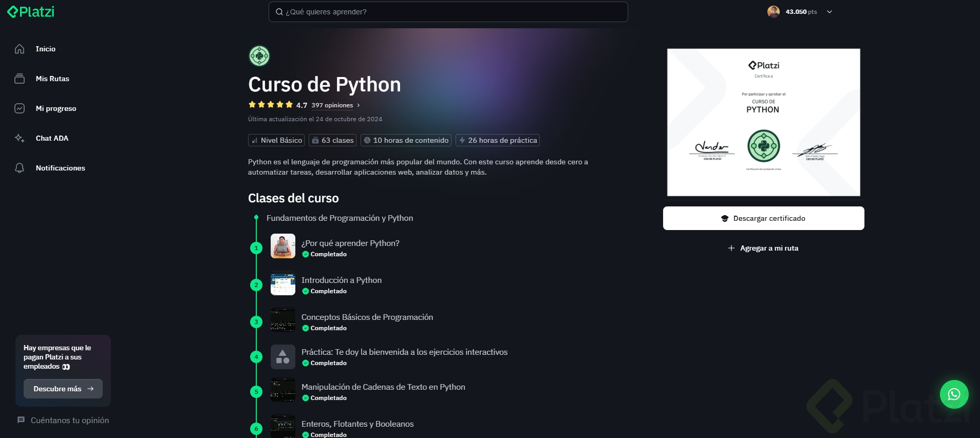Click Cuéntanos tu opinión link
Image resolution: width=980 pixels, height=438 pixels.
(70, 420)
